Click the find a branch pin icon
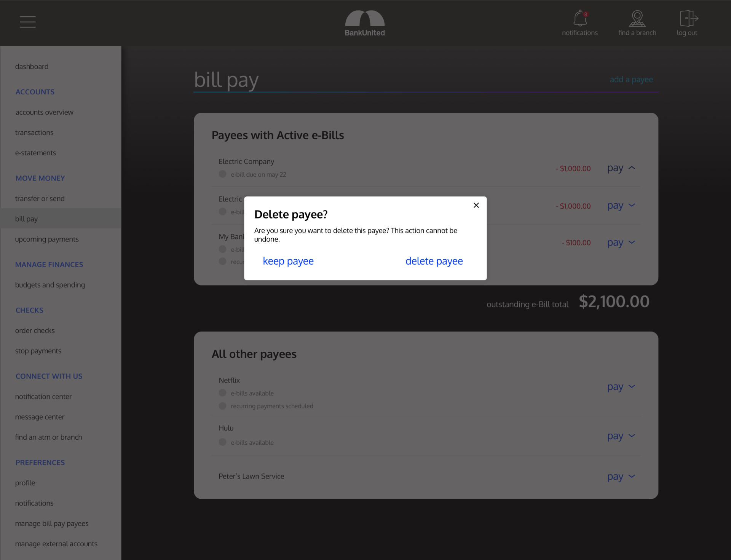 tap(637, 18)
